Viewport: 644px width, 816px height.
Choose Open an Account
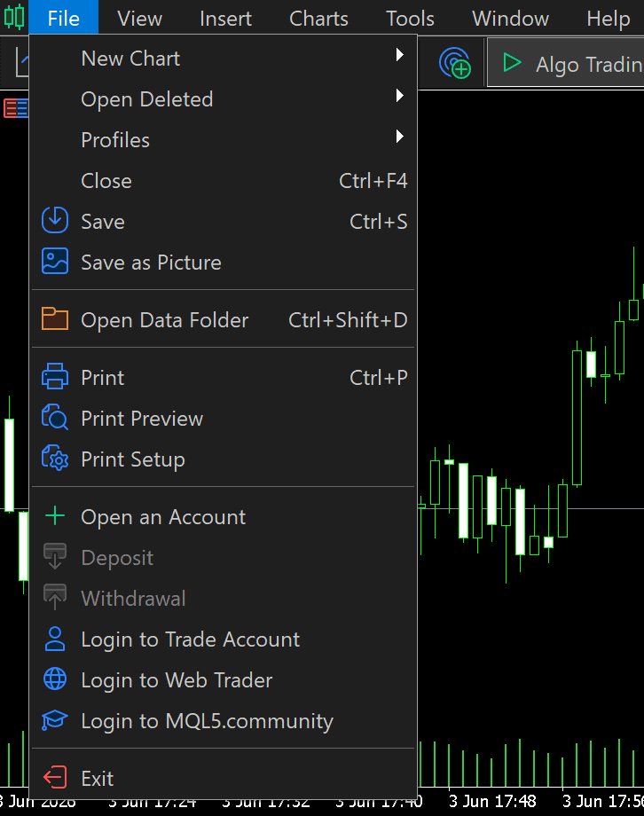224,517
